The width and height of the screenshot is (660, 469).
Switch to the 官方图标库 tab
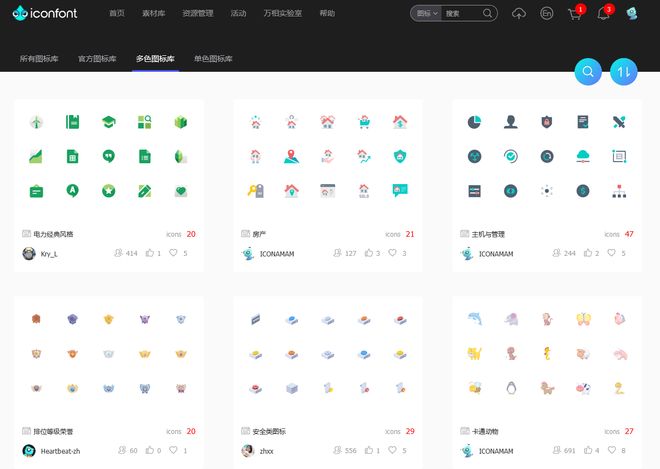point(97,59)
